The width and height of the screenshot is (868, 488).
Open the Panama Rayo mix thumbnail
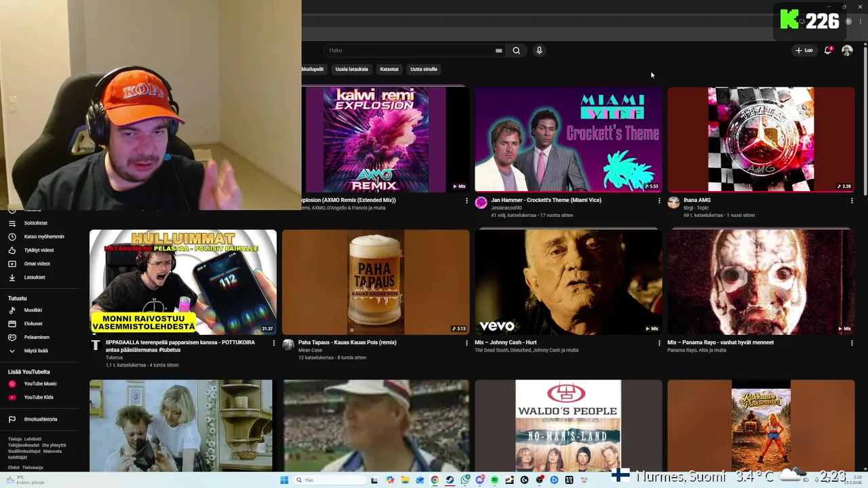coord(761,282)
